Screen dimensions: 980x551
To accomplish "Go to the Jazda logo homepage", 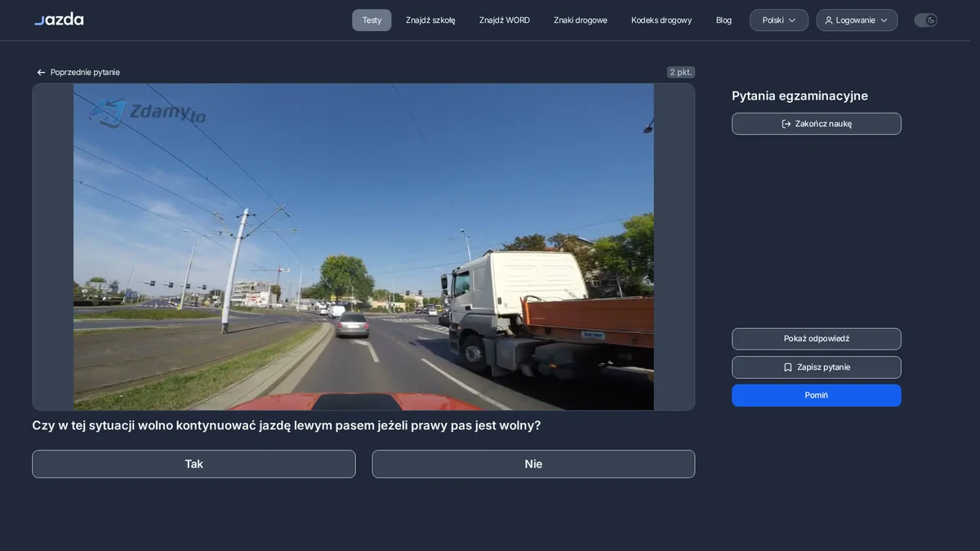I will [x=59, y=20].
